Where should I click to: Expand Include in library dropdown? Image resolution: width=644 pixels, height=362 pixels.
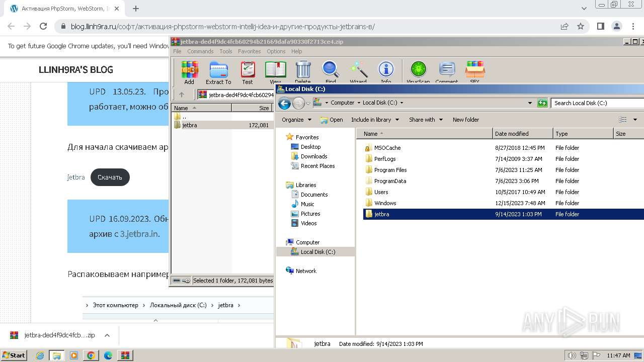point(375,120)
